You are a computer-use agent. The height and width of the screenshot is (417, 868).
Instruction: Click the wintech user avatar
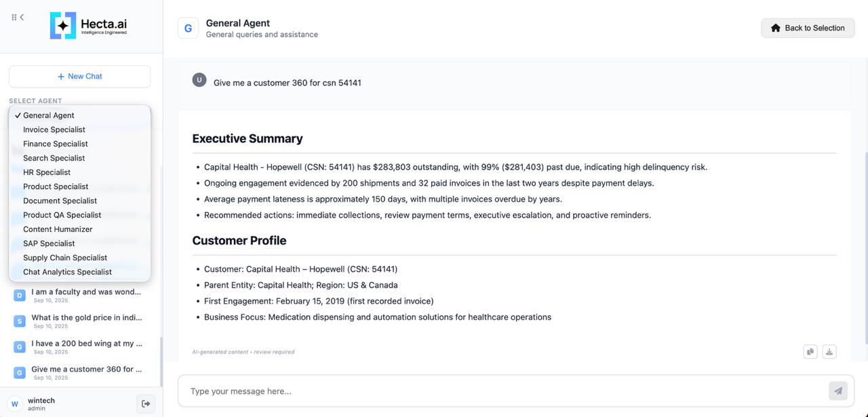point(15,403)
